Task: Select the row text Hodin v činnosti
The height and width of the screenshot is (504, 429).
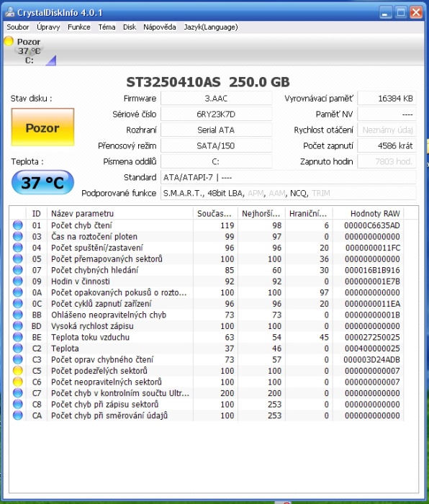Action: [x=81, y=282]
